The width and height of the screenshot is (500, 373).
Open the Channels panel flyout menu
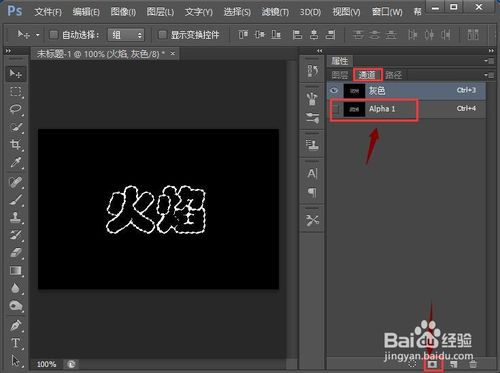pyautogui.click(x=489, y=75)
